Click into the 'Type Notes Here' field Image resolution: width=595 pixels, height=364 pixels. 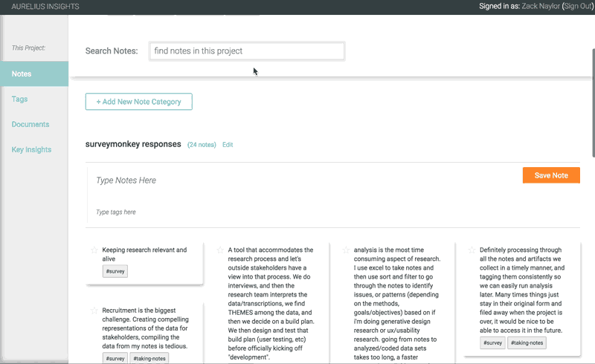click(x=297, y=181)
